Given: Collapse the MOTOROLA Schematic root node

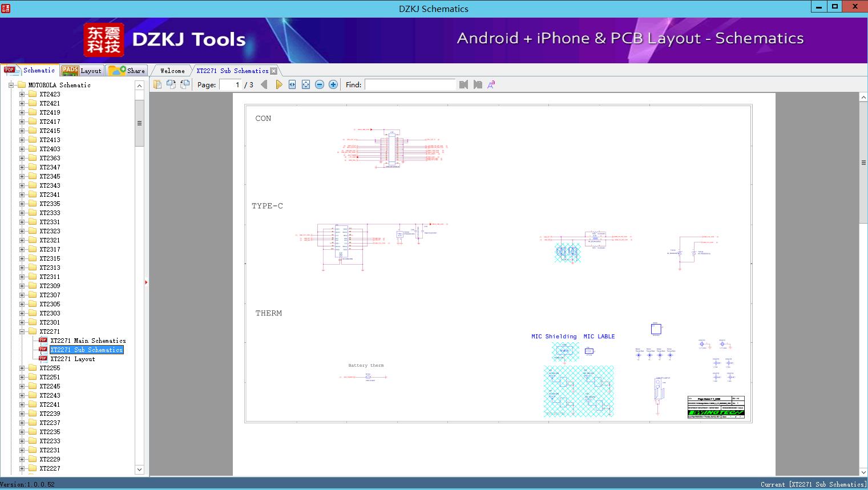Looking at the screenshot, I should (x=11, y=85).
